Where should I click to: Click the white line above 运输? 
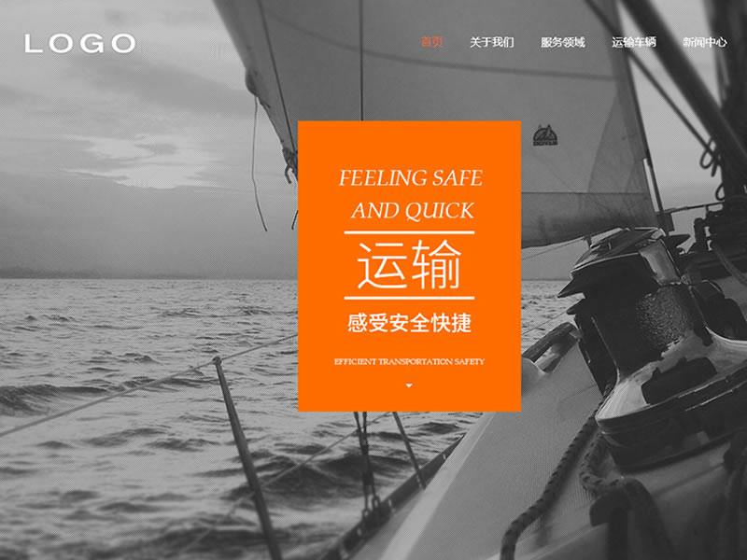click(x=409, y=232)
